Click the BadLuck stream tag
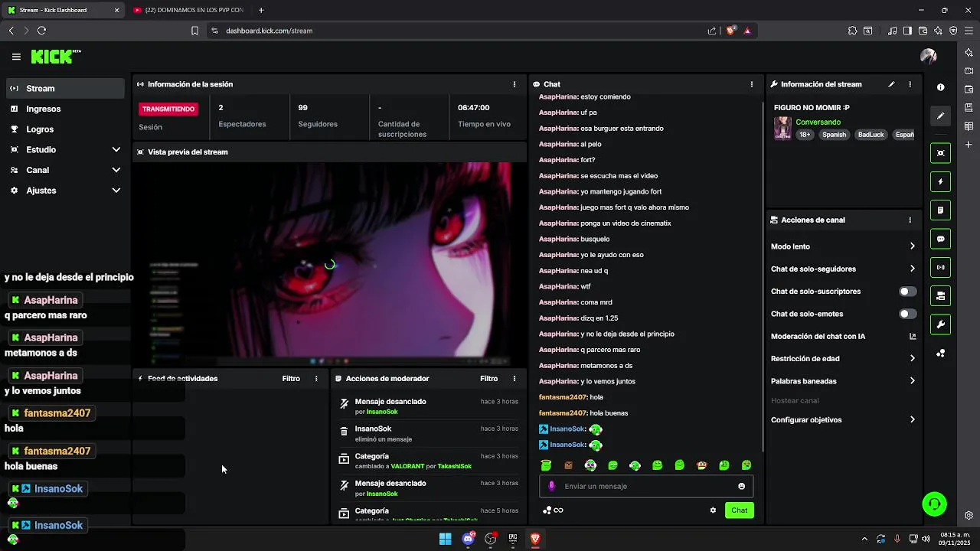The width and height of the screenshot is (980, 551). [x=871, y=135]
